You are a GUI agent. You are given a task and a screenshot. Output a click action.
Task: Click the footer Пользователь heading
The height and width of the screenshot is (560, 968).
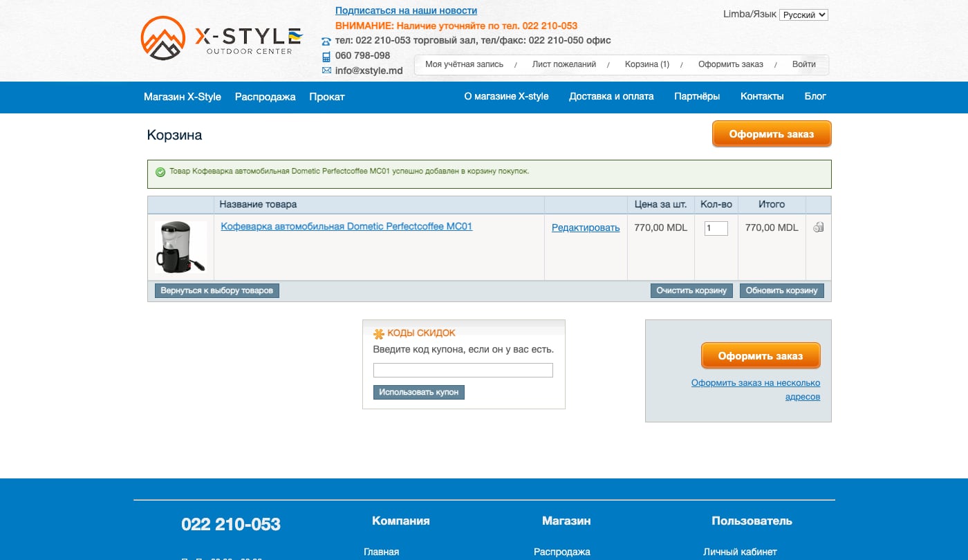tap(752, 521)
